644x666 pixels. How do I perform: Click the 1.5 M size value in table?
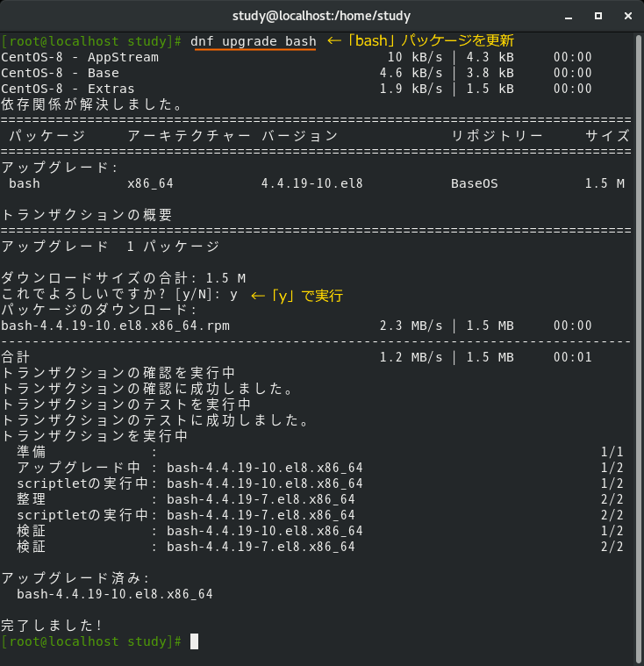[x=605, y=183]
